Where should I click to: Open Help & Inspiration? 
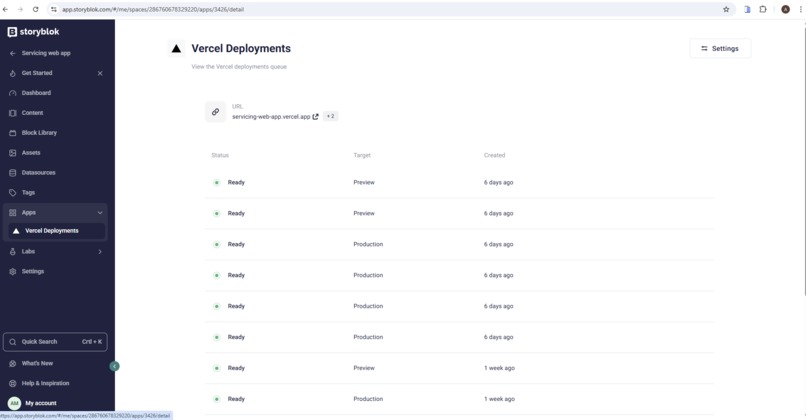[x=45, y=384]
